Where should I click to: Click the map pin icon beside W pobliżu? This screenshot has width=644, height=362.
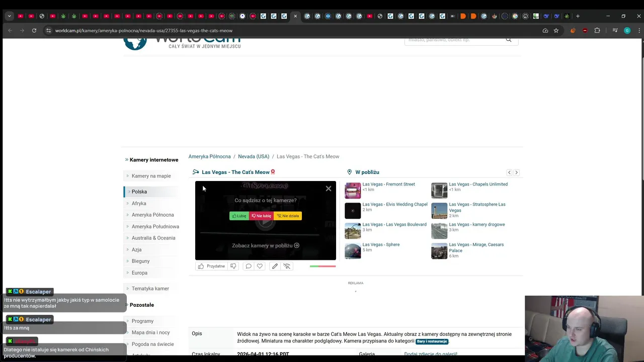click(349, 172)
